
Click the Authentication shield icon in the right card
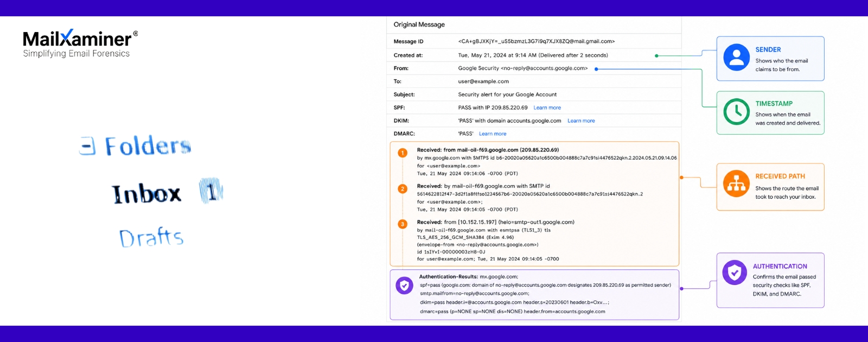(735, 272)
